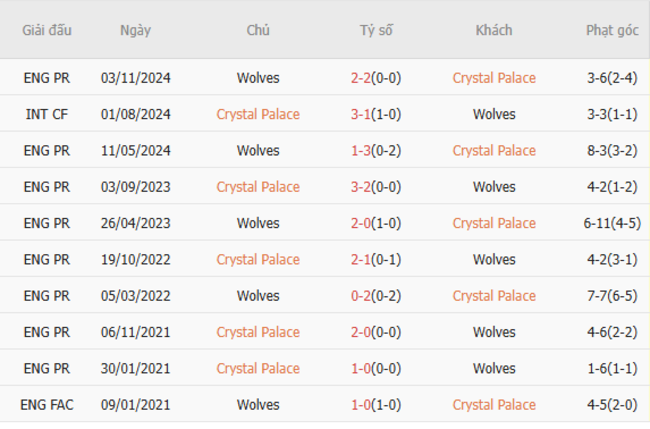Screen dimensions: 650x429
Task: Click the ENG FAC league label
Action: [47, 405]
